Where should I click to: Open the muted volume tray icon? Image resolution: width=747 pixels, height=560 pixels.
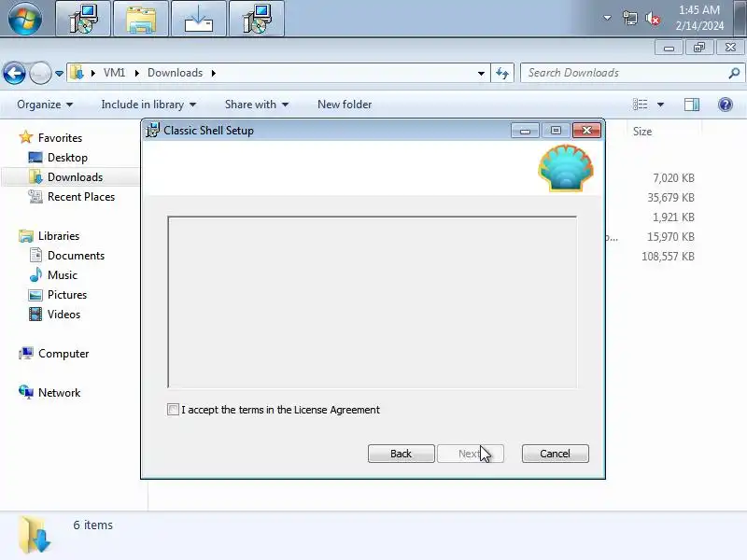pos(652,19)
